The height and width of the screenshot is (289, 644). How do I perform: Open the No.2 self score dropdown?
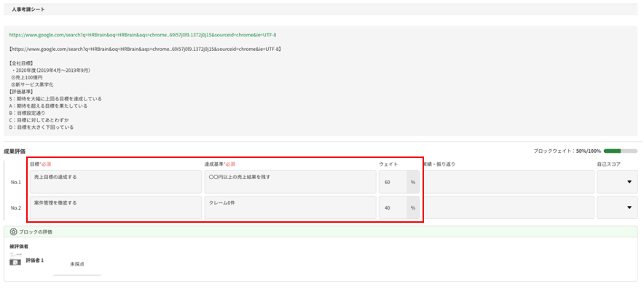pyautogui.click(x=617, y=207)
